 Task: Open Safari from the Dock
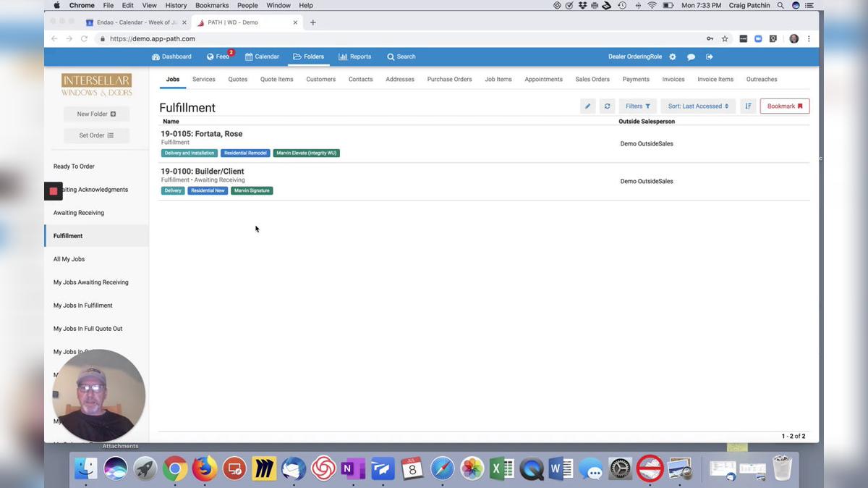point(442,468)
